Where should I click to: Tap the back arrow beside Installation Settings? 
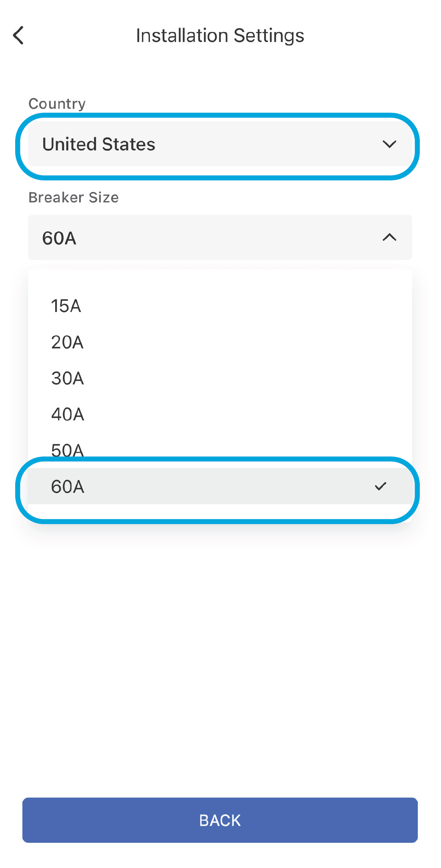(18, 35)
